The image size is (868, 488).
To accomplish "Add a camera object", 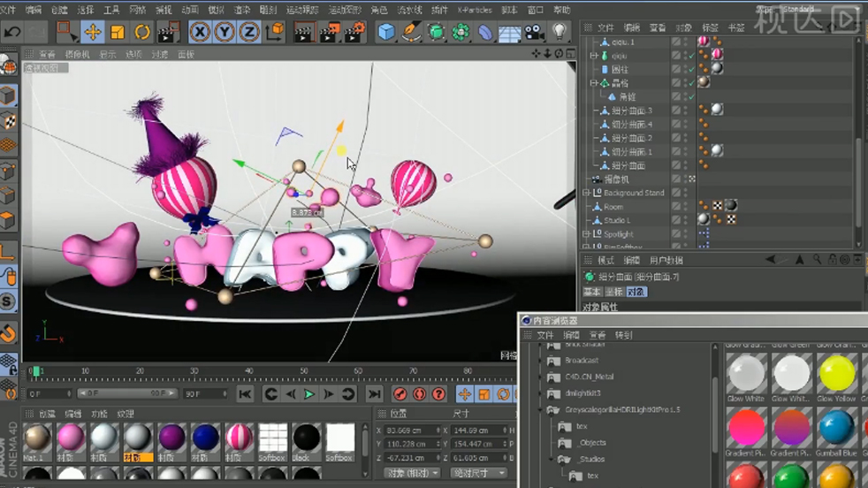I will (534, 32).
